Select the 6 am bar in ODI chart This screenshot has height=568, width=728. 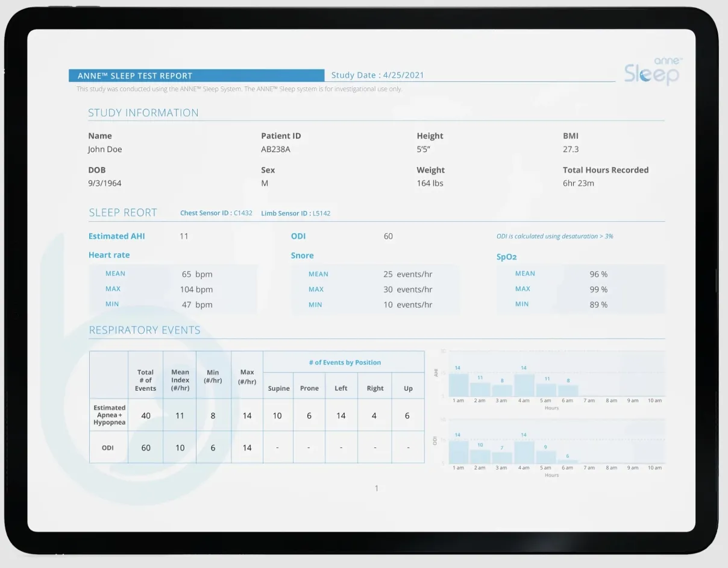568,461
